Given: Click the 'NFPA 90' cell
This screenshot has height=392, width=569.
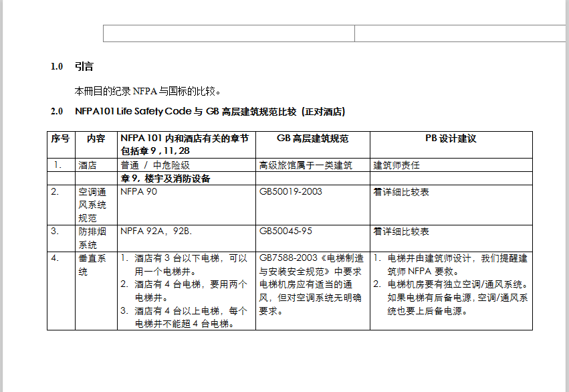Looking at the screenshot, I should [139, 191].
